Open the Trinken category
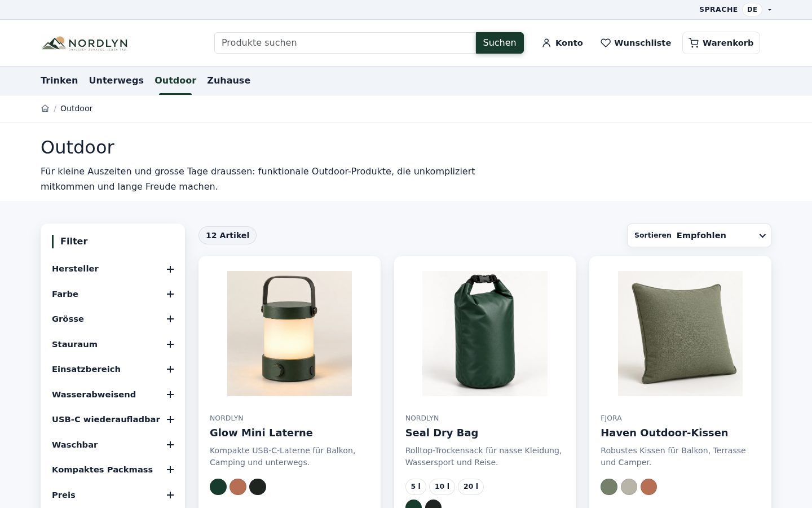The width and height of the screenshot is (812, 508). coord(59,80)
